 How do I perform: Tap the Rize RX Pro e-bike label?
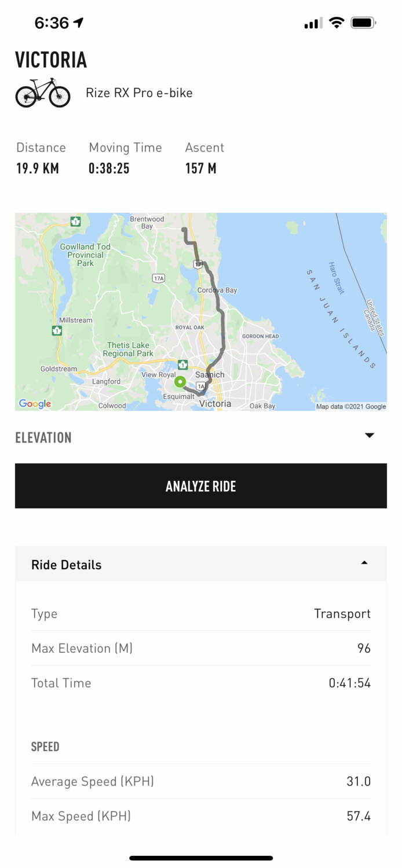click(139, 93)
